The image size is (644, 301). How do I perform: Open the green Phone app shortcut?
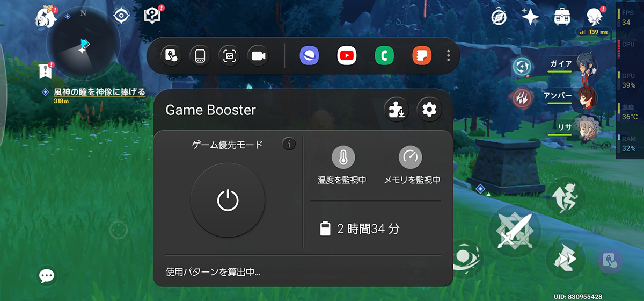[x=384, y=55]
